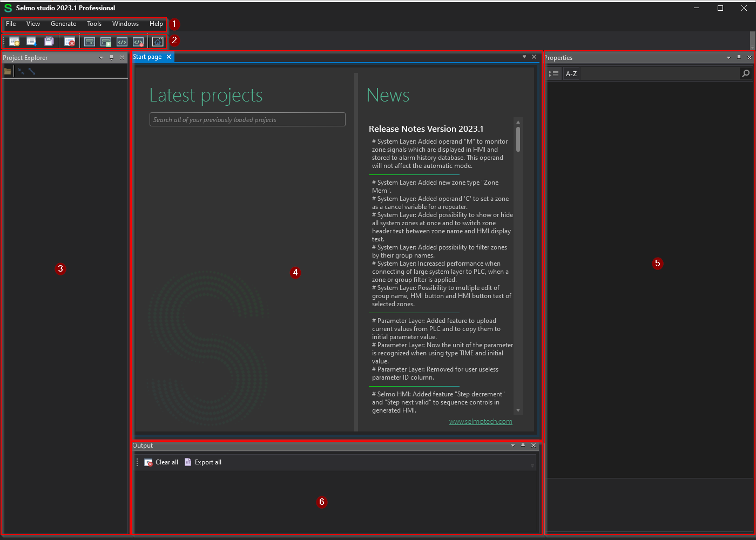Screen dimensions: 756x540
Task: Pin the Properties panel
Action: tap(739, 57)
